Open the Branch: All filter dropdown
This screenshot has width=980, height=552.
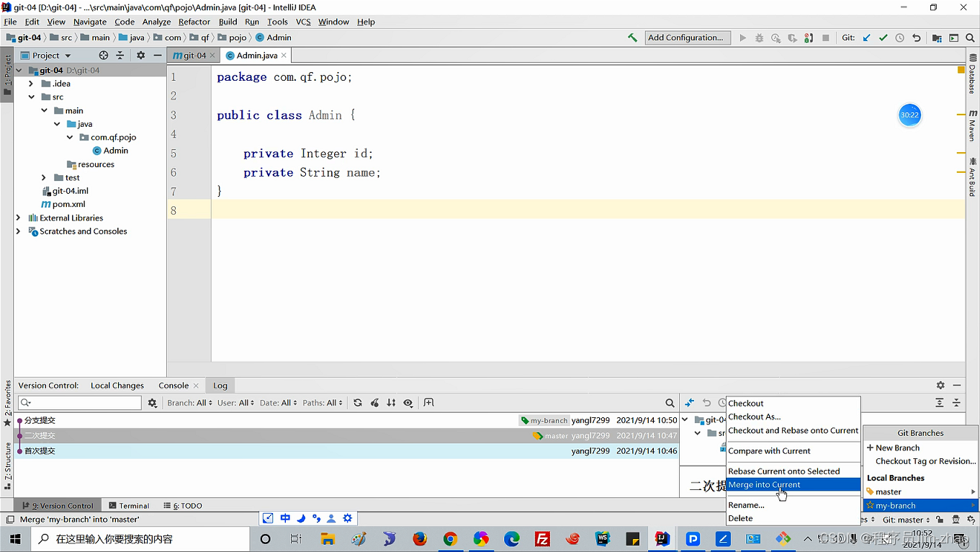pos(189,403)
